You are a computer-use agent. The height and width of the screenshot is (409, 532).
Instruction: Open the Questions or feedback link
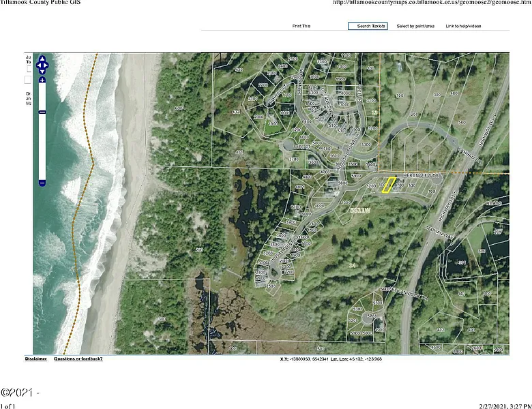[78, 359]
